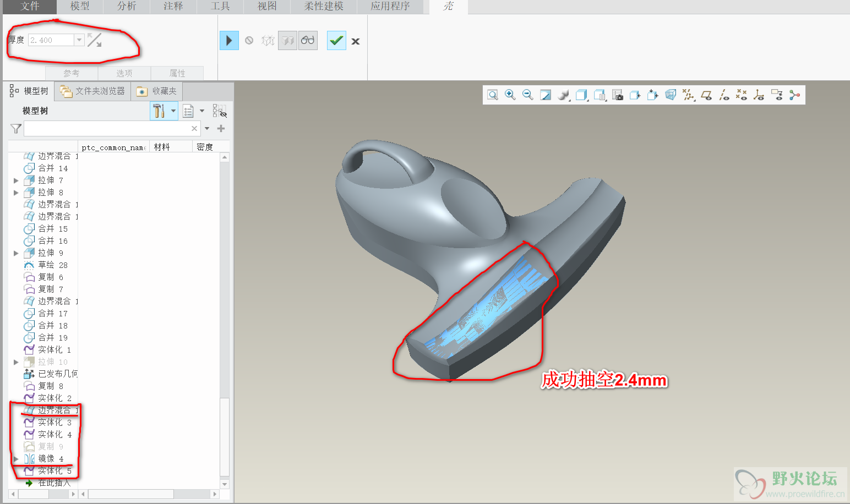Click the tree horizontal scrollbar thumb
Screen dimensions: 850x504
coord(131,494)
